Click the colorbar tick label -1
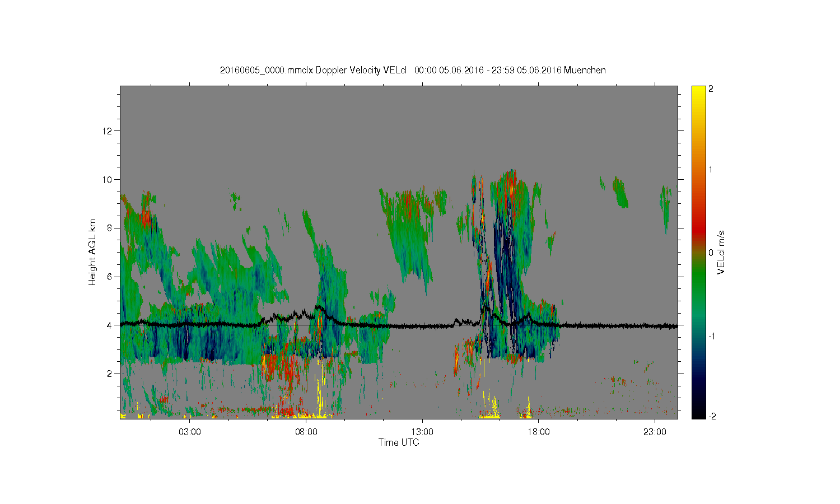The image size is (840, 504). pyautogui.click(x=711, y=336)
